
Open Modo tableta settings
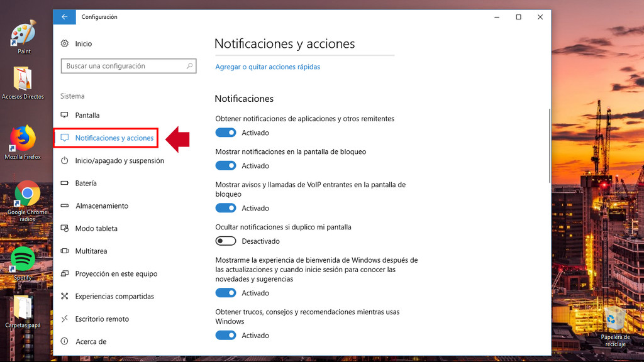97,228
